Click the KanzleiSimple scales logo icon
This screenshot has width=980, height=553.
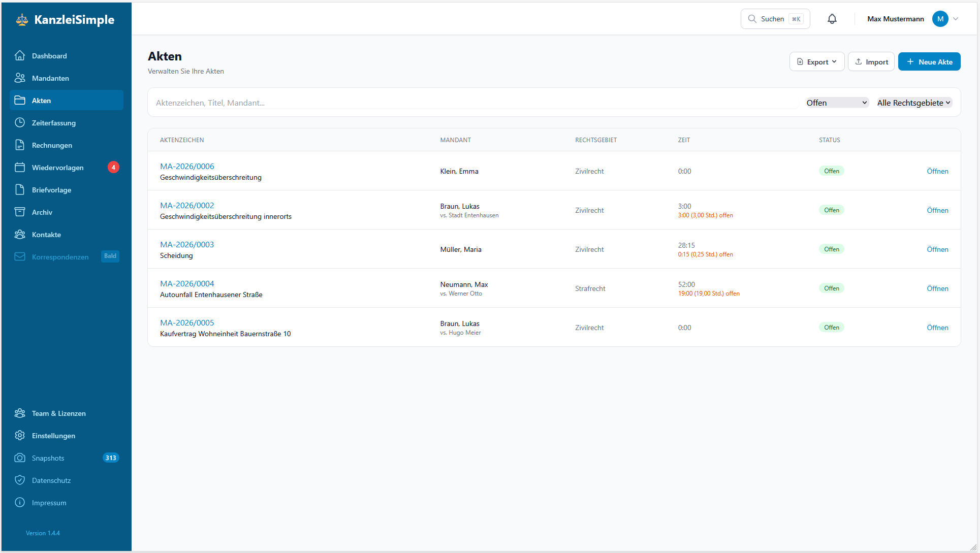pyautogui.click(x=22, y=20)
